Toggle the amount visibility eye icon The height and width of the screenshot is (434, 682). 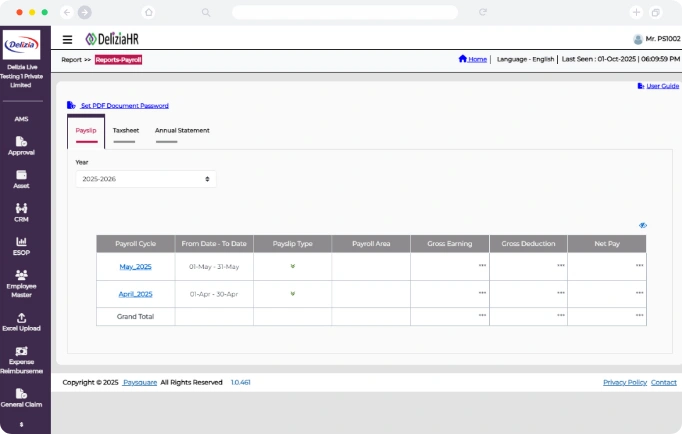point(642,225)
